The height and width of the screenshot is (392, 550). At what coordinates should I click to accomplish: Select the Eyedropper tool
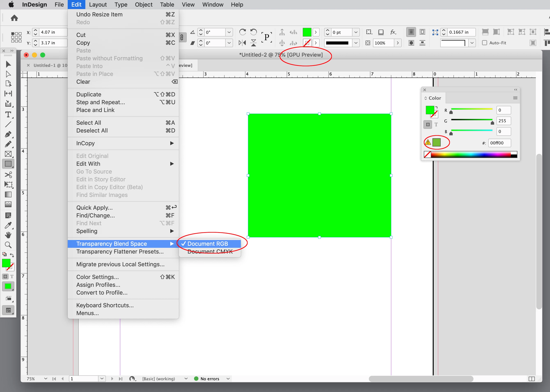(x=8, y=225)
